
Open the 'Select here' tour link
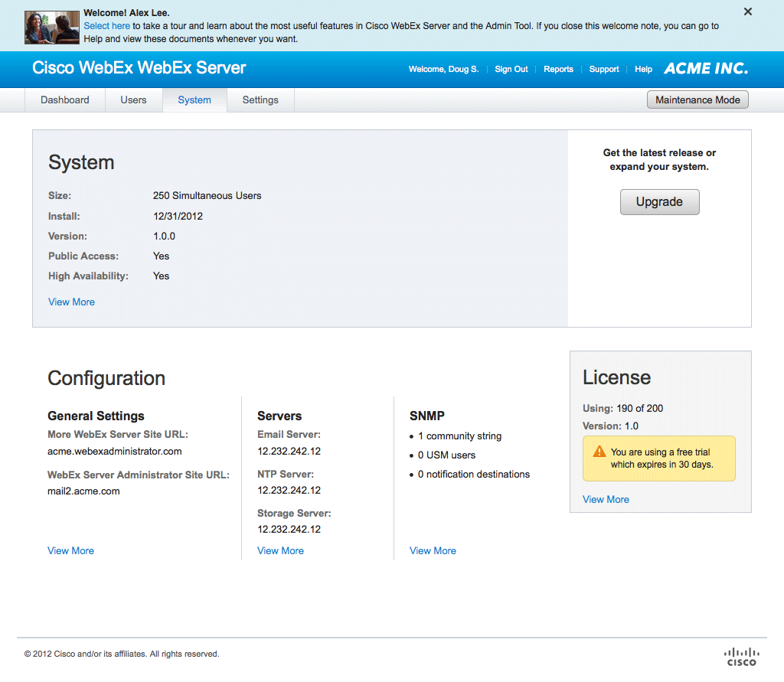[x=106, y=26]
